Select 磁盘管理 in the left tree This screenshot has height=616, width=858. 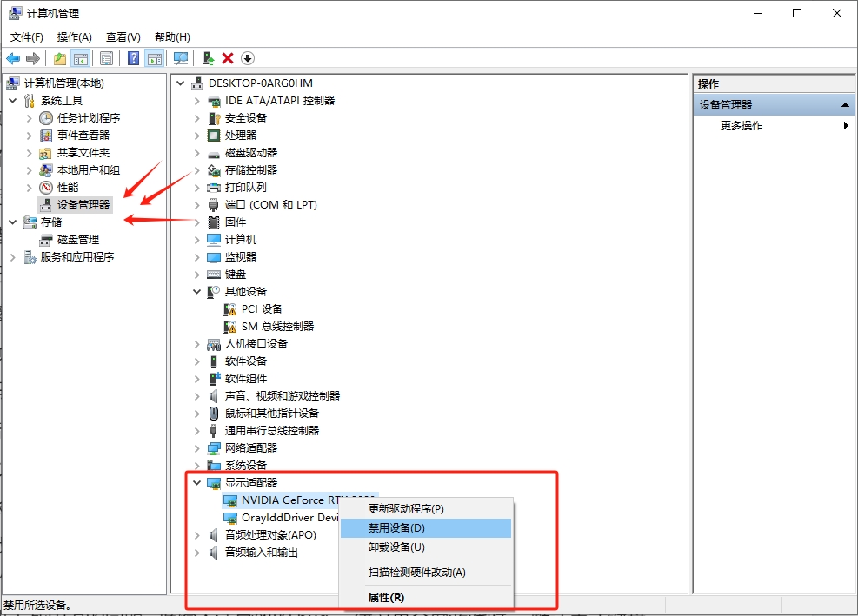(x=78, y=240)
